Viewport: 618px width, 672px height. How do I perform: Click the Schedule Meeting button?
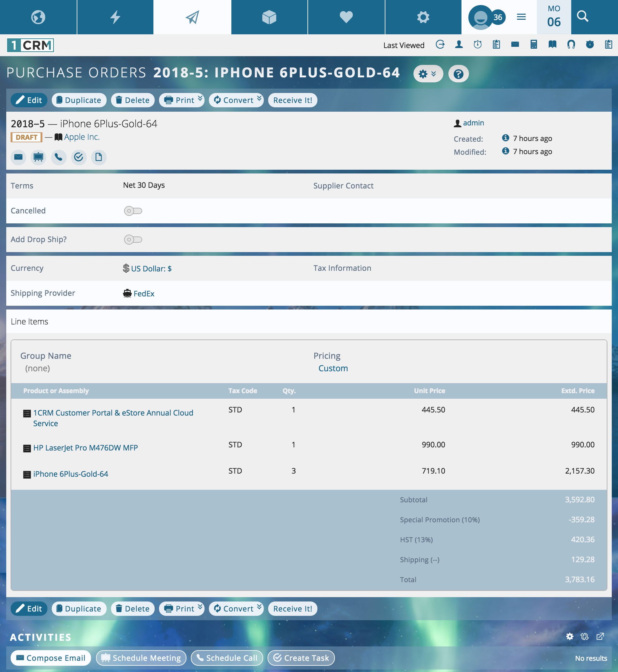tap(141, 658)
